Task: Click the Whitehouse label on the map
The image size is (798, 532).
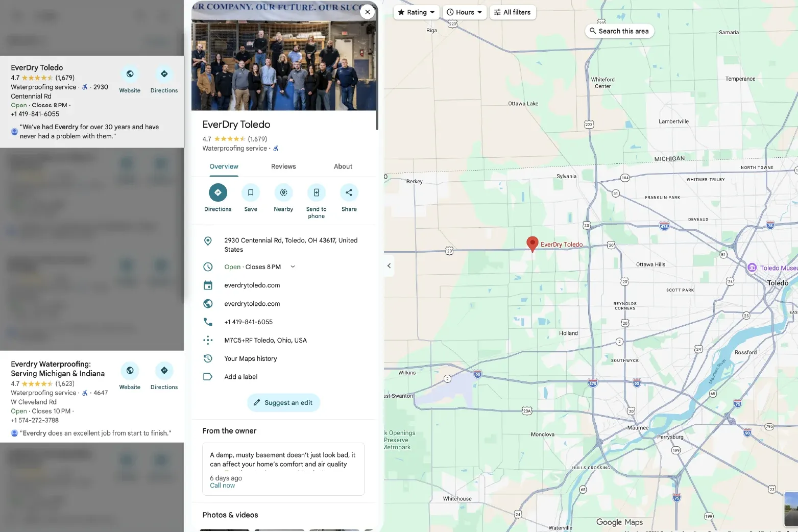Action: 457,499
